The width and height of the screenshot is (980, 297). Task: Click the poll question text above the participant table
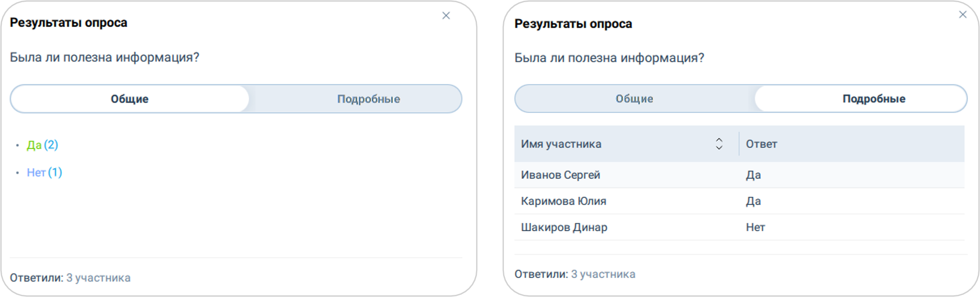click(x=609, y=58)
